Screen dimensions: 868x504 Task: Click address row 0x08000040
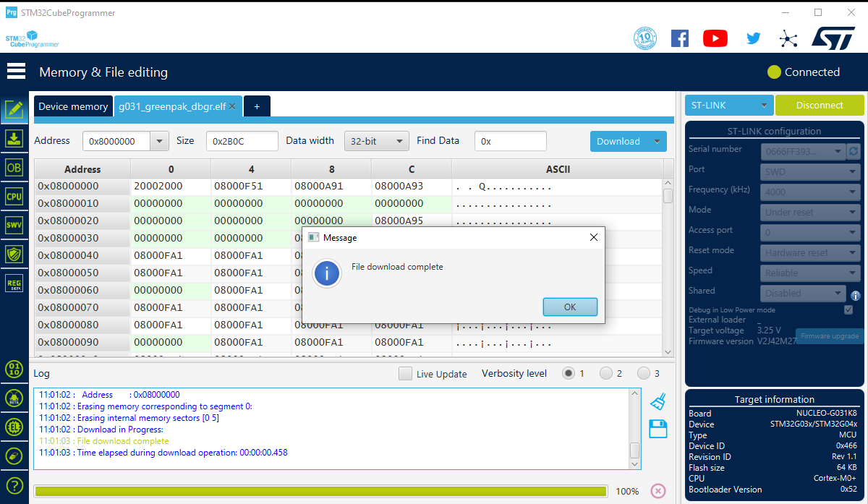(x=82, y=256)
